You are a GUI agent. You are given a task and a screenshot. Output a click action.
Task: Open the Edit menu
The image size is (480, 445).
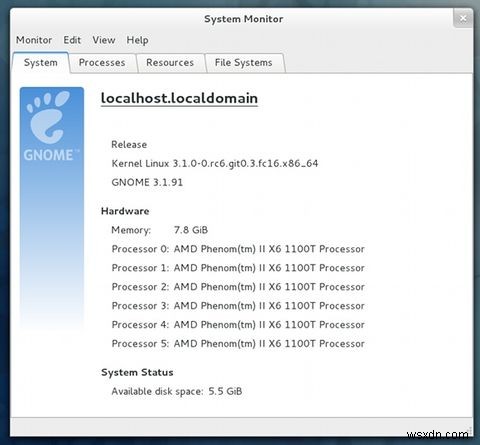coord(72,40)
